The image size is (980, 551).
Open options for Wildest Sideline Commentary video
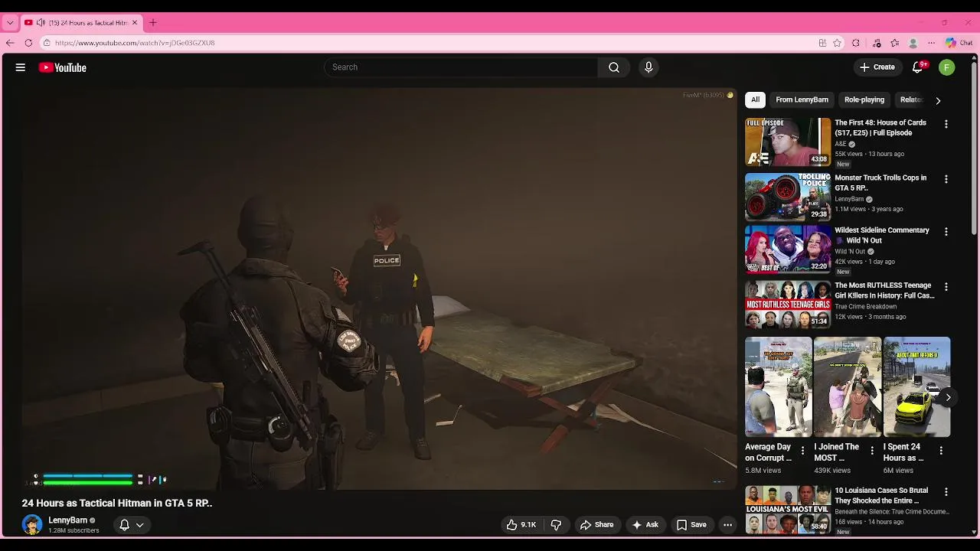coord(946,231)
